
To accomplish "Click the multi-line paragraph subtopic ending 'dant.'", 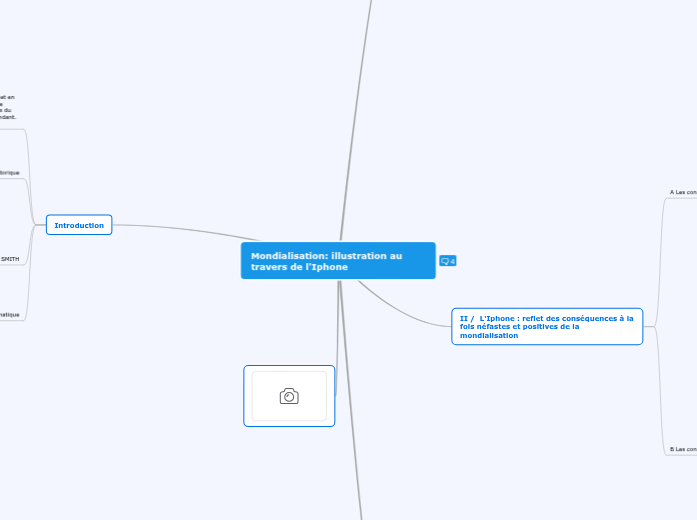I will click(x=8, y=107).
